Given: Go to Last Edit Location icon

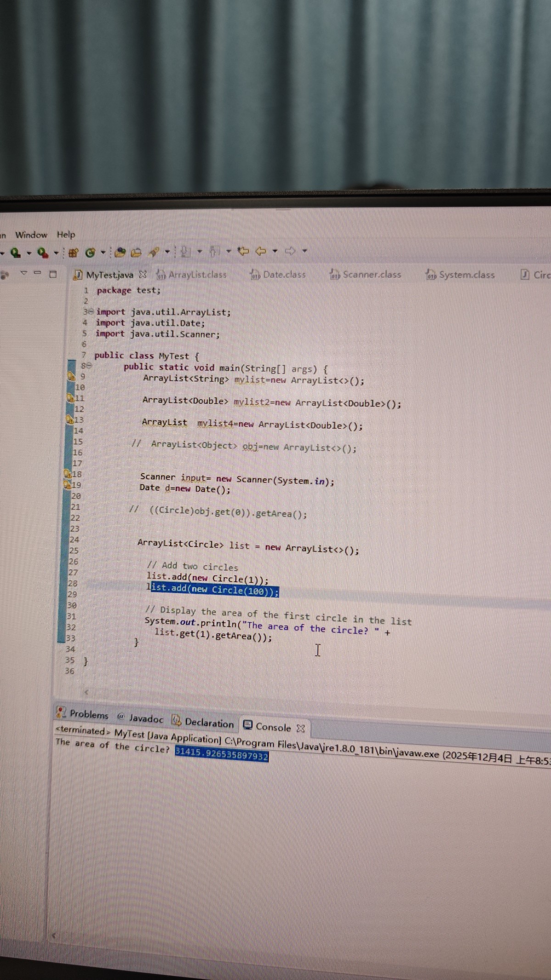Looking at the screenshot, I should pyautogui.click(x=243, y=251).
